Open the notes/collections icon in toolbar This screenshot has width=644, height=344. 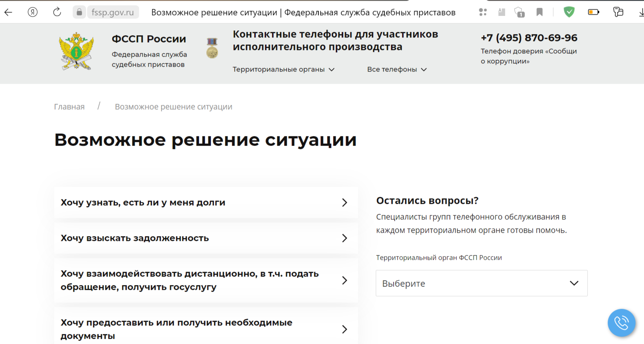click(x=618, y=12)
